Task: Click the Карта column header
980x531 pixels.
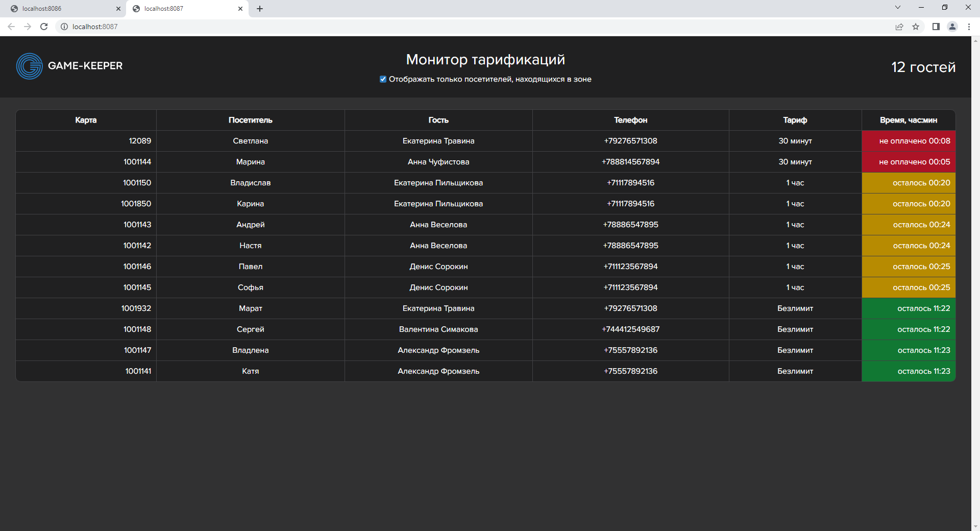Action: 86,120
